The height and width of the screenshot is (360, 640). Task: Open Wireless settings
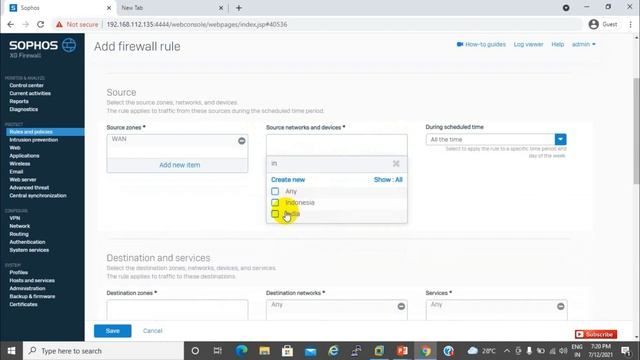click(20, 164)
